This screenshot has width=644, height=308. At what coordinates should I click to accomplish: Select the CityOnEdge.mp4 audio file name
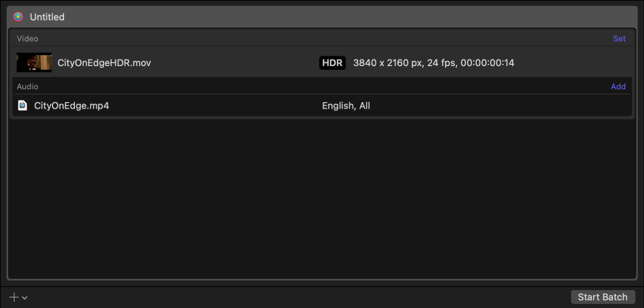pyautogui.click(x=71, y=105)
